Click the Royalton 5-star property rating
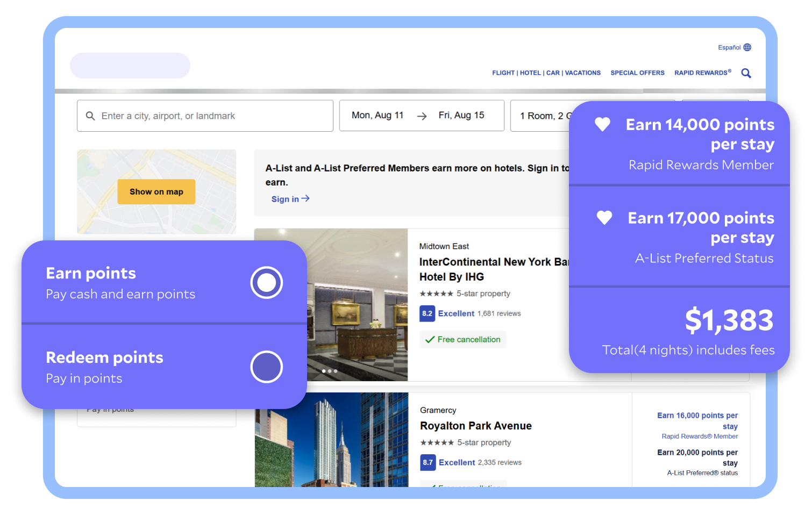The width and height of the screenshot is (812, 515). click(466, 442)
